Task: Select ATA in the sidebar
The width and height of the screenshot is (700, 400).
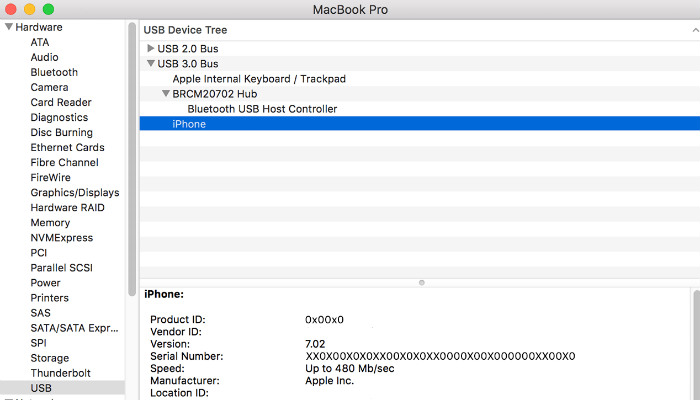Action: pyautogui.click(x=40, y=42)
